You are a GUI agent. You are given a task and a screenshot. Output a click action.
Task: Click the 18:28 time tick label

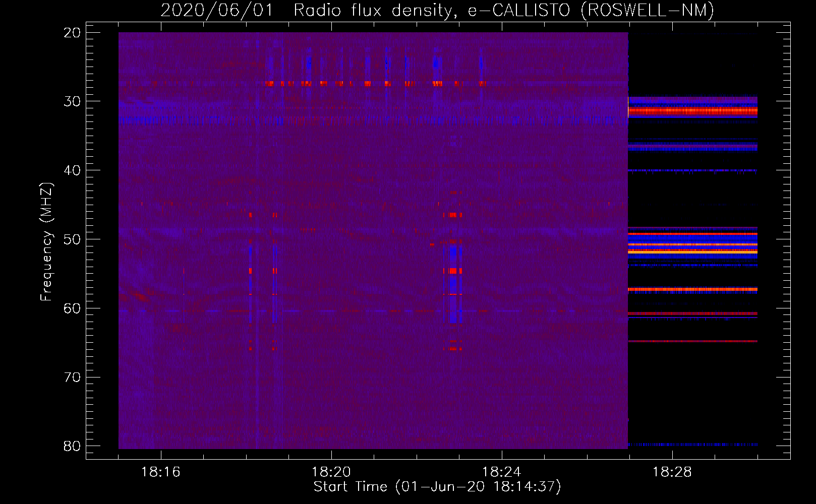(672, 472)
